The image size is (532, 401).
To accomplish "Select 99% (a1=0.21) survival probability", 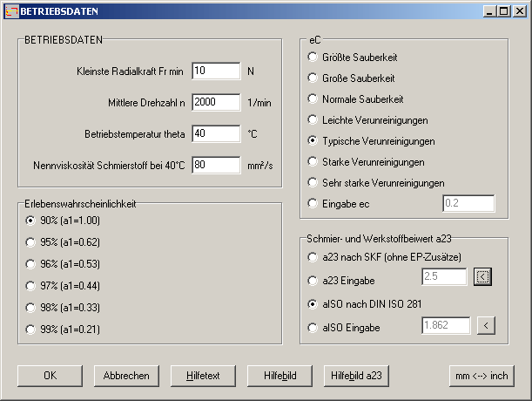I will pyautogui.click(x=32, y=330).
